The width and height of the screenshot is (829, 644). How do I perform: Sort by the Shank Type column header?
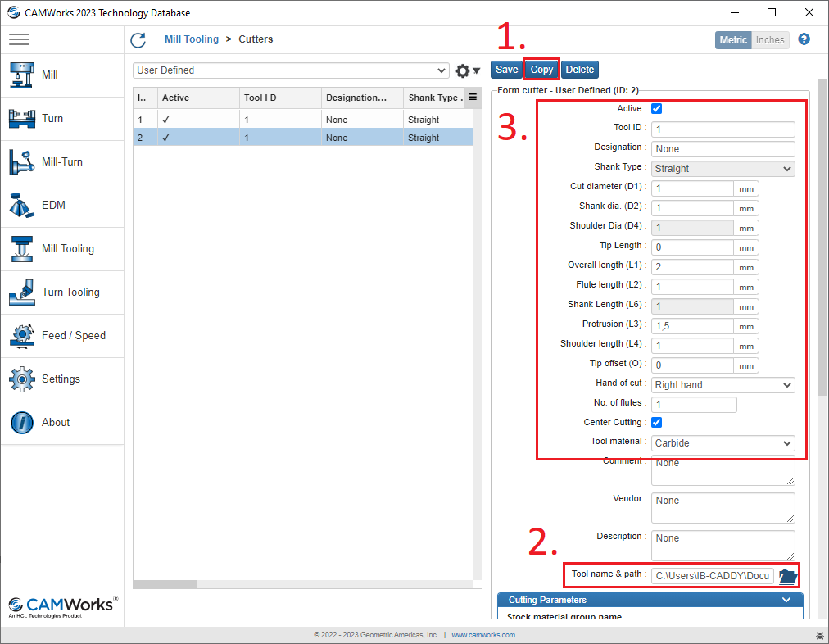(434, 98)
